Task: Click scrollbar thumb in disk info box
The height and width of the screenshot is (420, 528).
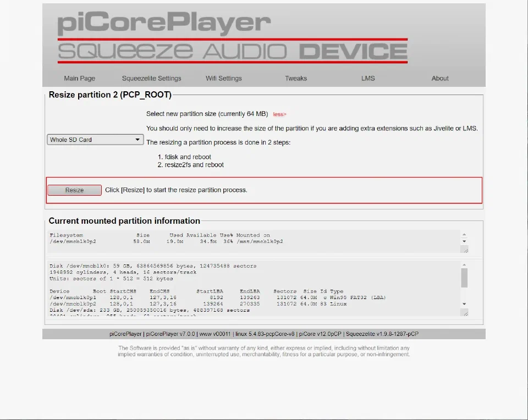Action: tap(464, 278)
